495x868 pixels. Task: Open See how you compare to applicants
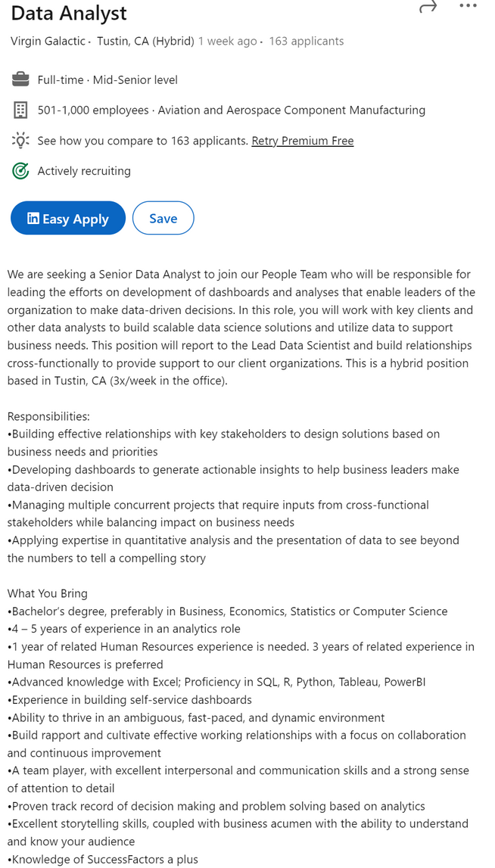click(x=143, y=141)
